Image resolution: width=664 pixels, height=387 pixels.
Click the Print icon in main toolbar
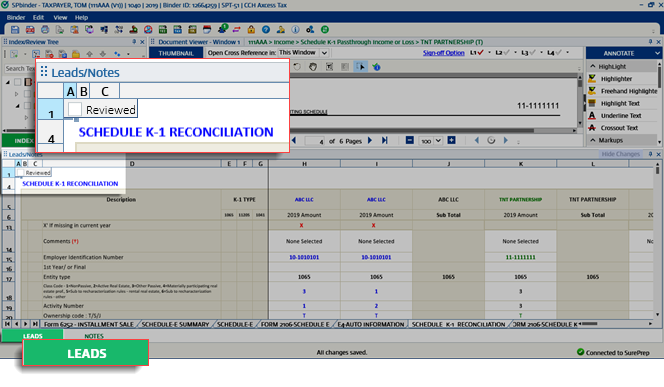45,30
